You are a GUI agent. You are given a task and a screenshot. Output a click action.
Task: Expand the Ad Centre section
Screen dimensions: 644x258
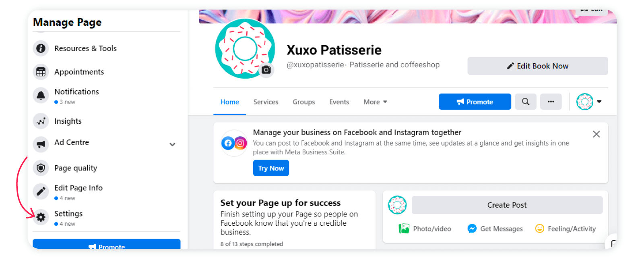172,144
